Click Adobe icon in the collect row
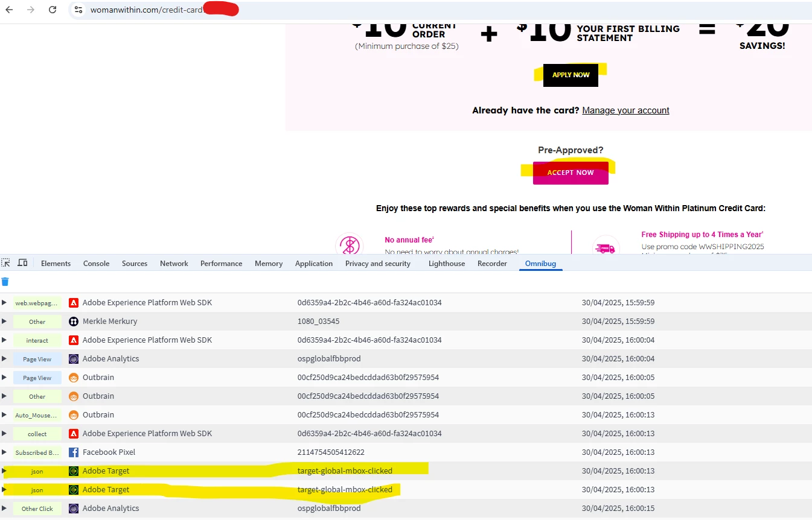The height and width of the screenshot is (520, 812). 74,434
